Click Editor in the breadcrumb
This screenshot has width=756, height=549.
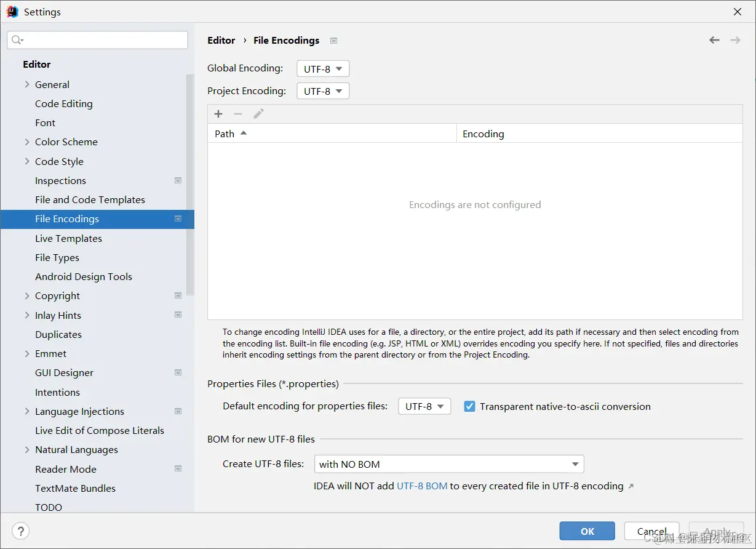coord(221,40)
